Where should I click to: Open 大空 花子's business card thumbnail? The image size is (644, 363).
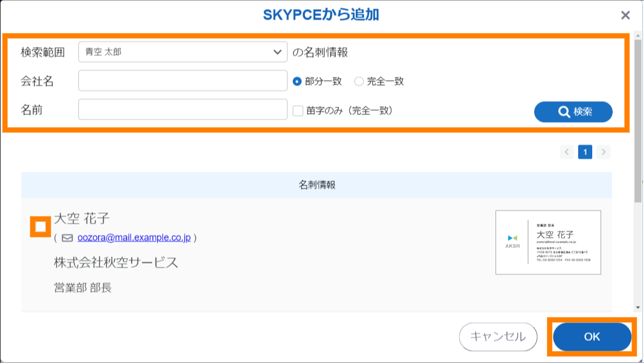pyautogui.click(x=548, y=242)
